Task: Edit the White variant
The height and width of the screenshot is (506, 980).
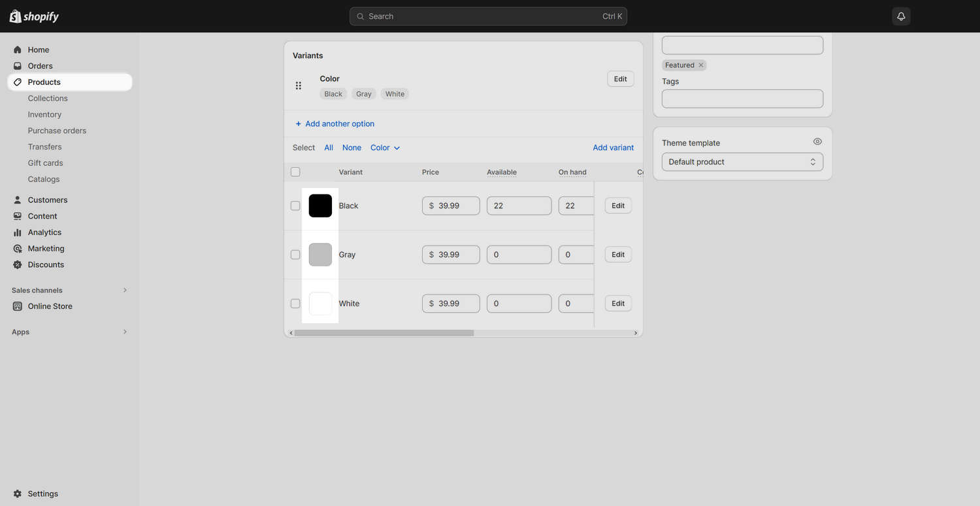Action: coord(618,304)
